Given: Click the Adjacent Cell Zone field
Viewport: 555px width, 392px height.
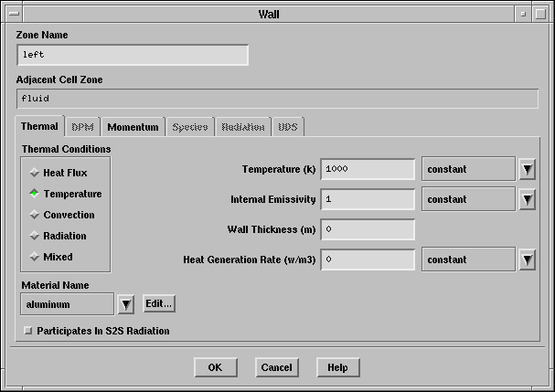Looking at the screenshot, I should click(x=278, y=99).
